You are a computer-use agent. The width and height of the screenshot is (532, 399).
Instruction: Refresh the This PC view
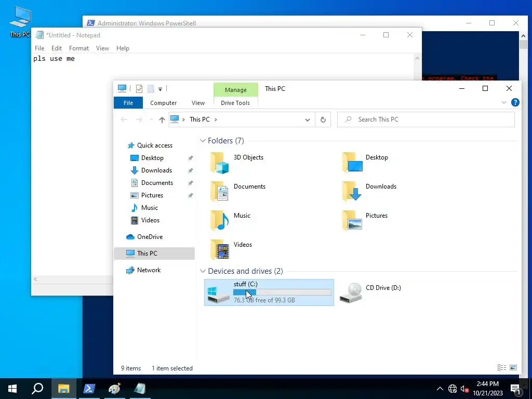point(323,119)
